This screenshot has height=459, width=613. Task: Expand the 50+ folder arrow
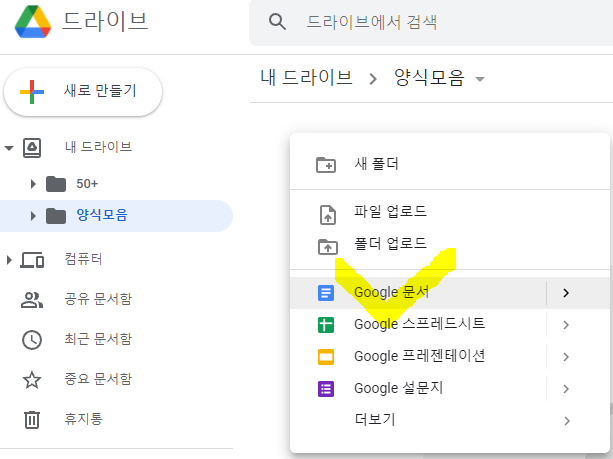click(33, 184)
